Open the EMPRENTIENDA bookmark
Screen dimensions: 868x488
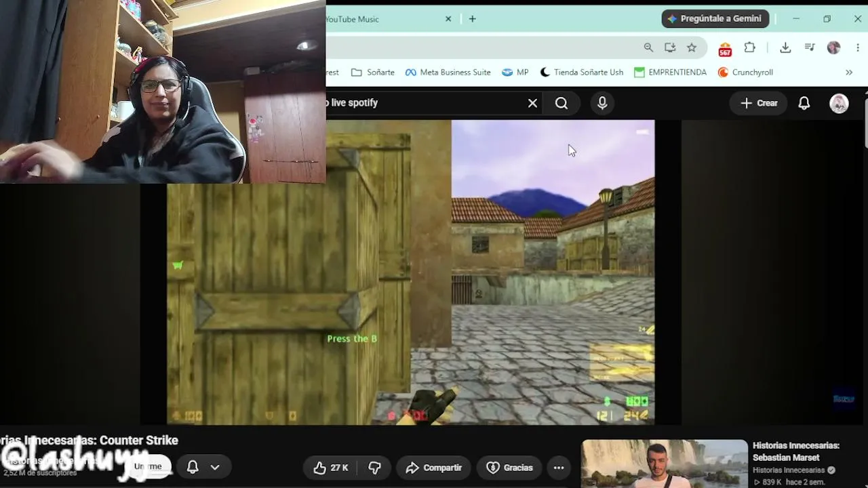(x=671, y=73)
